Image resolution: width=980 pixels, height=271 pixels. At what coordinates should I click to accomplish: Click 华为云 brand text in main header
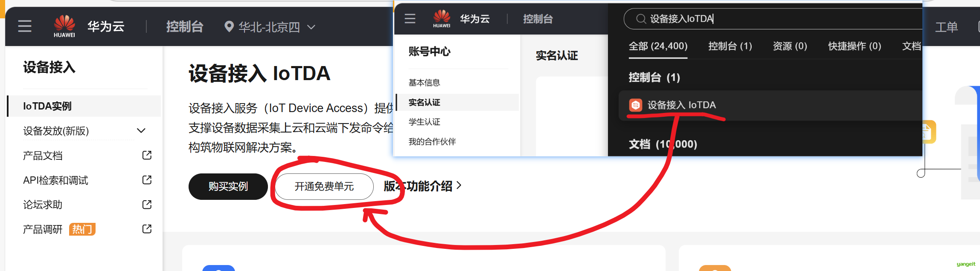pyautogui.click(x=106, y=26)
